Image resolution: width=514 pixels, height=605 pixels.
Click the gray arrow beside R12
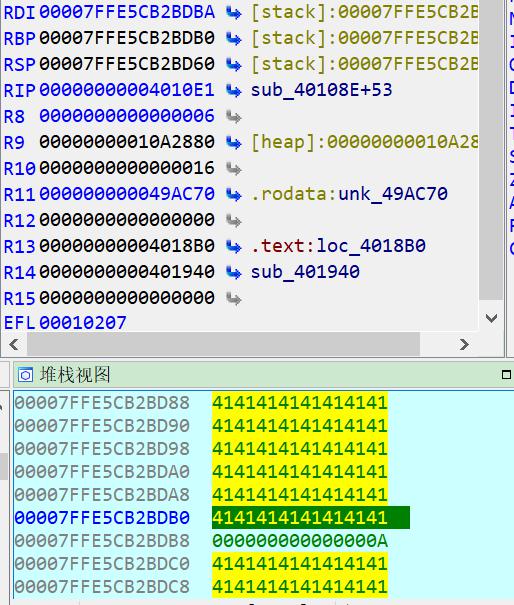click(x=233, y=220)
